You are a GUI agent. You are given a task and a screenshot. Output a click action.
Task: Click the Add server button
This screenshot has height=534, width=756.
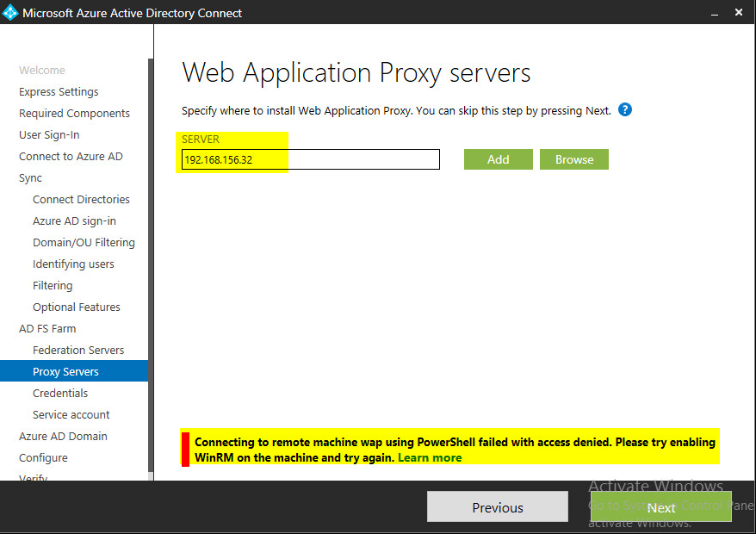[x=498, y=159]
